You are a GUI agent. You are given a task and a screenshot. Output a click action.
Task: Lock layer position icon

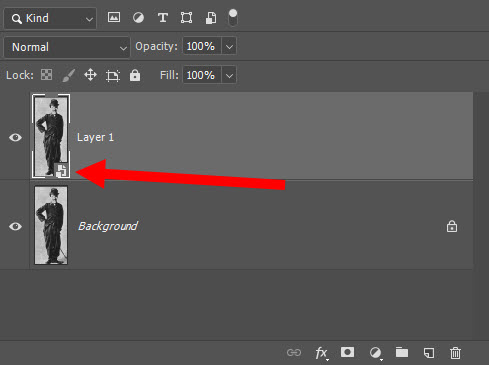pyautogui.click(x=90, y=75)
